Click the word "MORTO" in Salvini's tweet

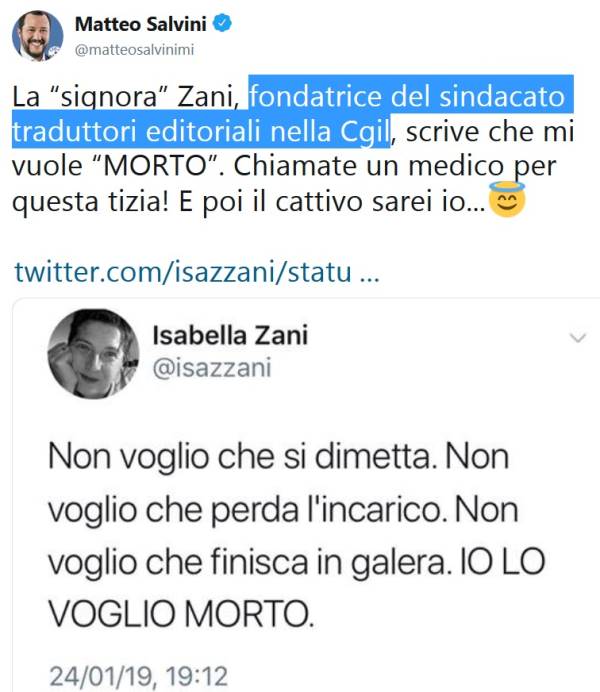pyautogui.click(x=156, y=166)
